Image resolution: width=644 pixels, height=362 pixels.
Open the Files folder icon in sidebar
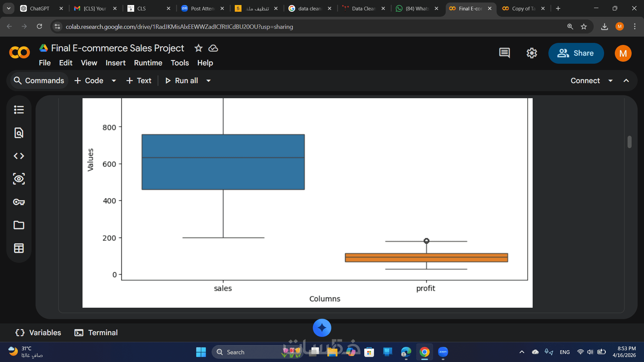[x=19, y=225]
